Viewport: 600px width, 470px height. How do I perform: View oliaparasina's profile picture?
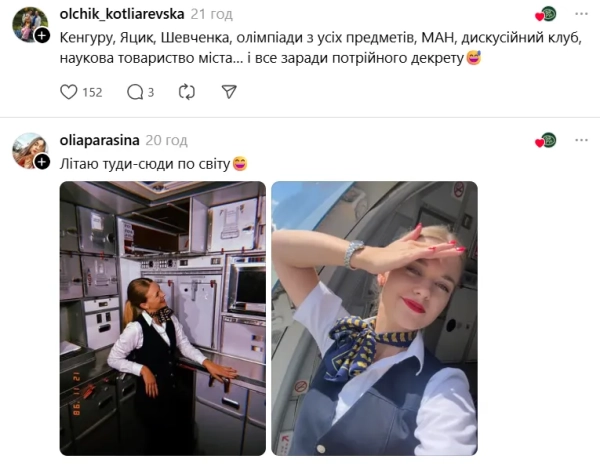[30, 151]
